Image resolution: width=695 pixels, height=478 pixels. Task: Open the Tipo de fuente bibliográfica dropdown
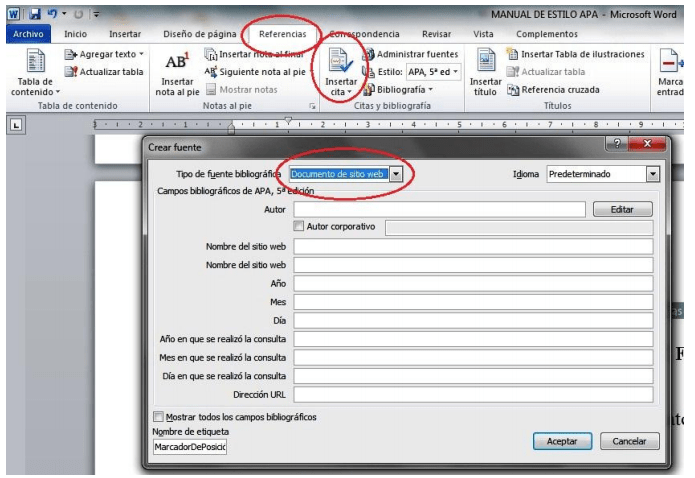[x=396, y=174]
